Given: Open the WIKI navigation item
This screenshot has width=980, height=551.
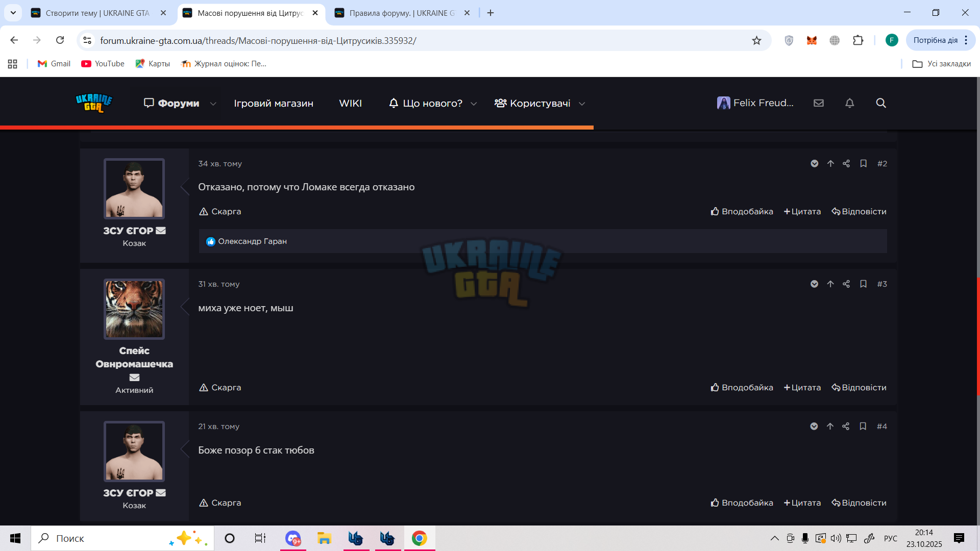Looking at the screenshot, I should 351,103.
